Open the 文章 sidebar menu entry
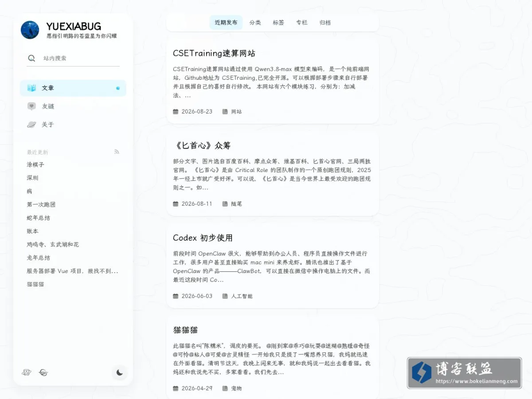The image size is (532, 399). [73, 88]
